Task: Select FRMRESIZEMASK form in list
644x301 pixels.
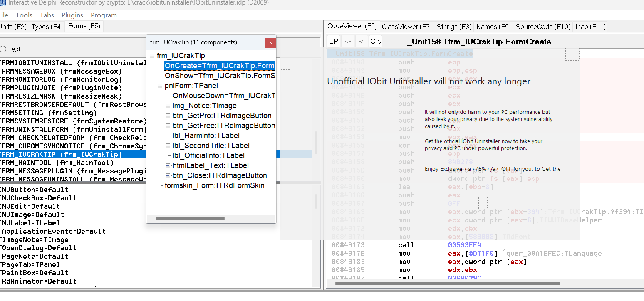Action: tap(73, 96)
